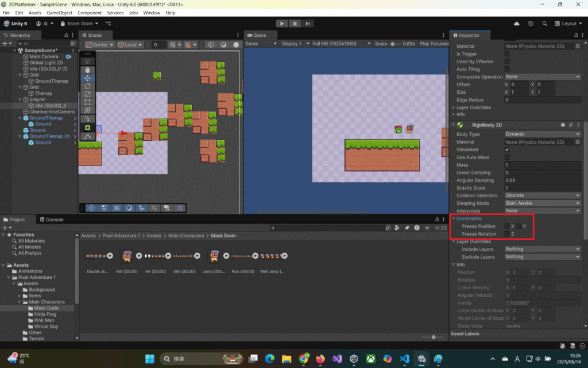Click the Mass input field
Viewport: 588px width, 368px height.
[x=543, y=165]
